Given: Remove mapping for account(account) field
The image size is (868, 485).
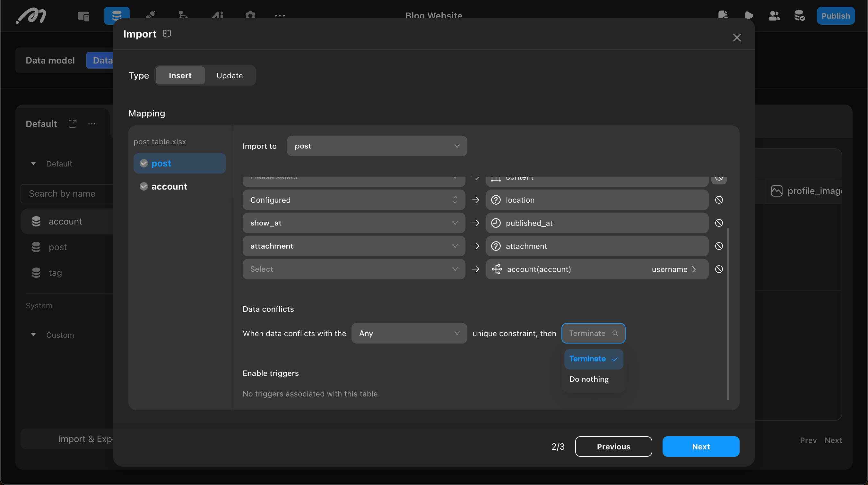Looking at the screenshot, I should tap(719, 269).
